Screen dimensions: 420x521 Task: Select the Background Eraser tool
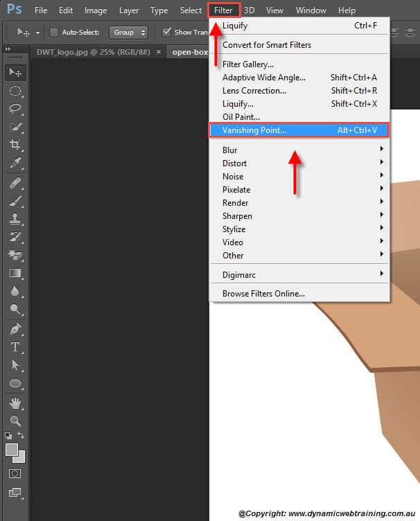[15, 255]
